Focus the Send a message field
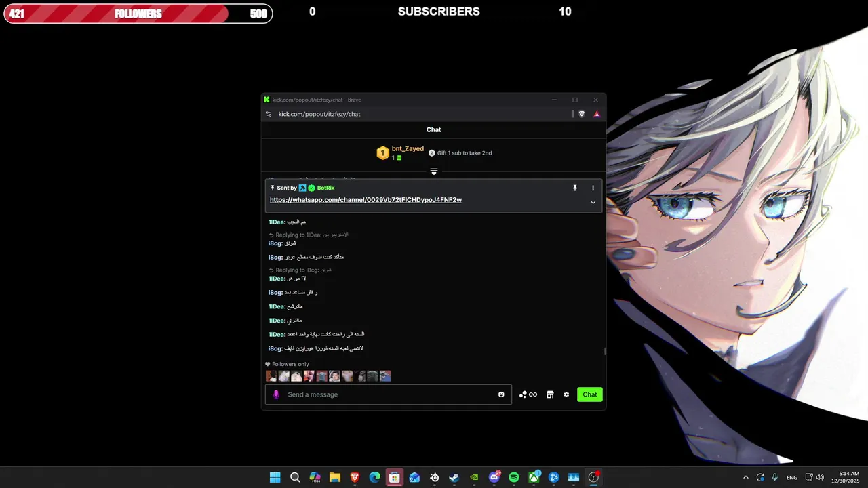The image size is (868, 488). tap(388, 394)
